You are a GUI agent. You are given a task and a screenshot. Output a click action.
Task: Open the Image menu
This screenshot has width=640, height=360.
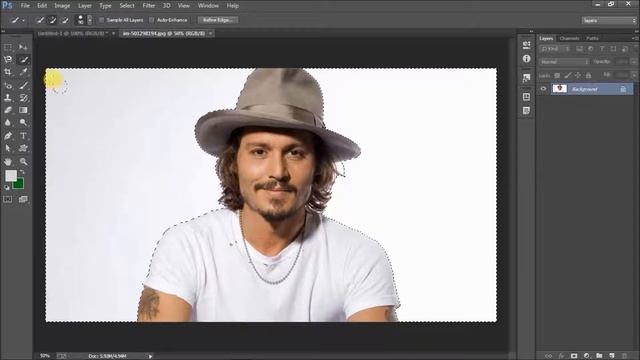click(62, 6)
